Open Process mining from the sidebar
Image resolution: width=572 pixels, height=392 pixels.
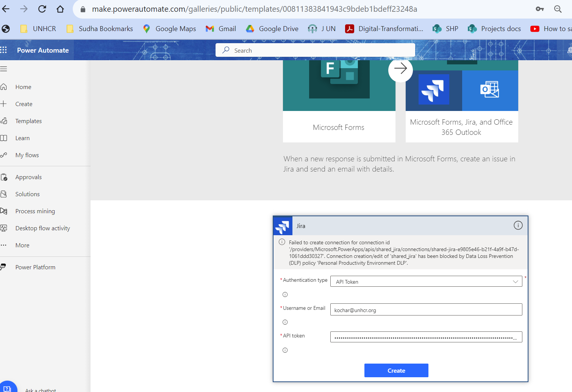point(35,211)
